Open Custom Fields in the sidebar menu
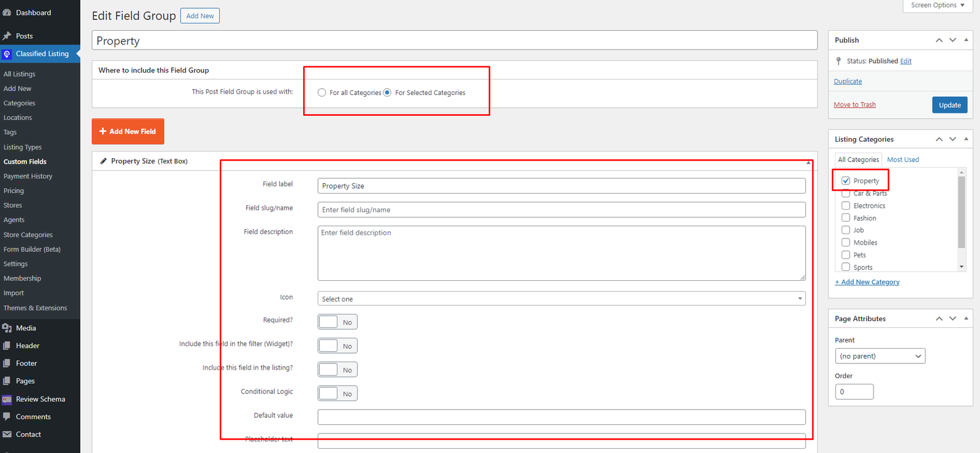 [x=25, y=162]
